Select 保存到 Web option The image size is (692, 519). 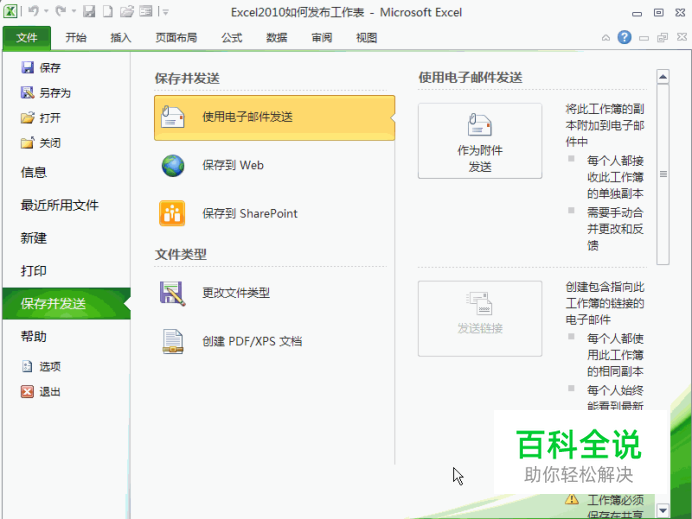pyautogui.click(x=274, y=165)
